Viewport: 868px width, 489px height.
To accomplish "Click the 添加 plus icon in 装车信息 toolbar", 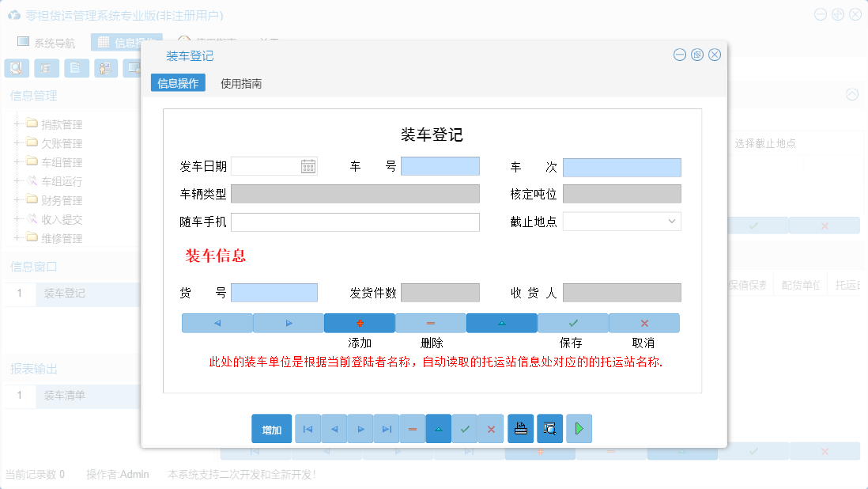I will click(x=360, y=323).
